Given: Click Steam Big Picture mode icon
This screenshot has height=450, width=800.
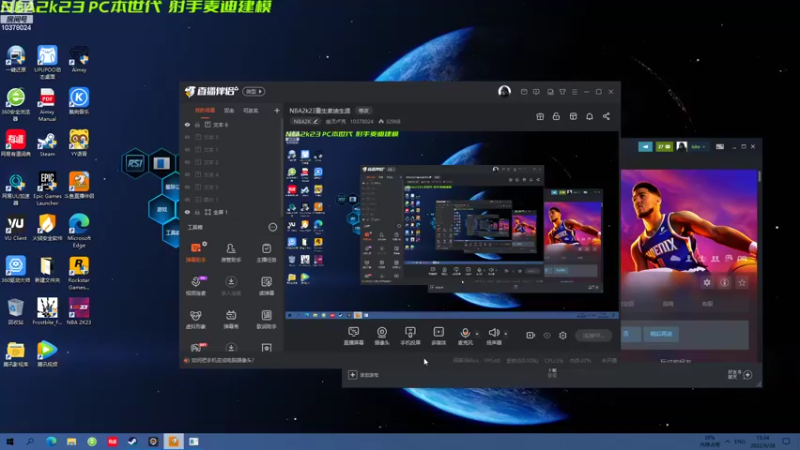Looking at the screenshot, I should [719, 146].
